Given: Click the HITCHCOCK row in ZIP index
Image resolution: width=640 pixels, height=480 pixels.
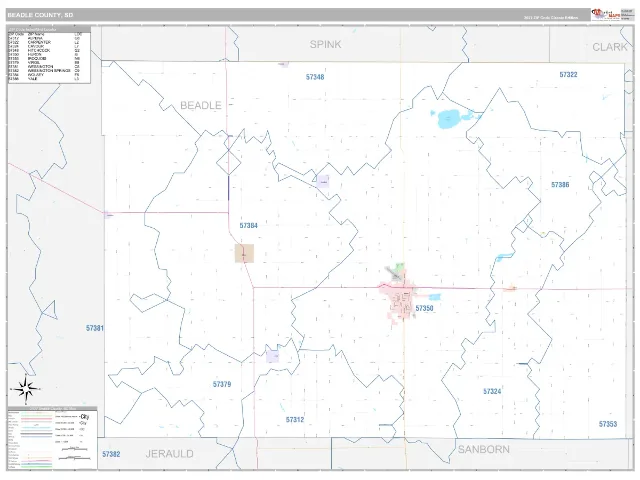Looking at the screenshot, I should click(x=44, y=51).
